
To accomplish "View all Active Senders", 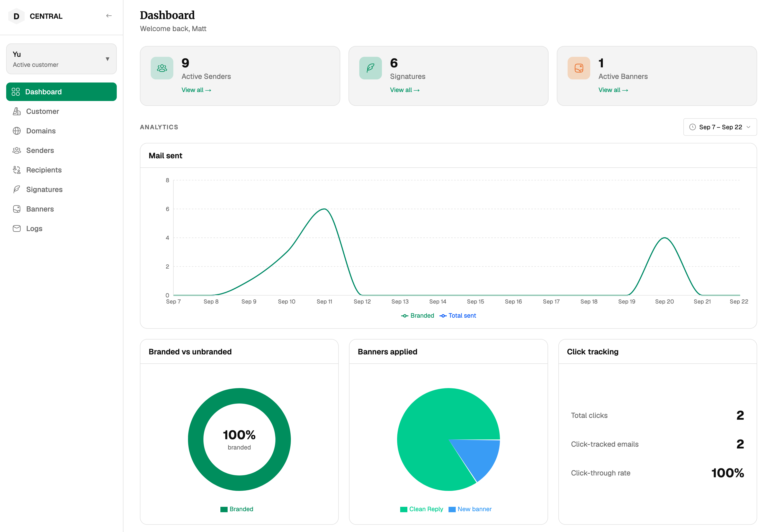I will pyautogui.click(x=196, y=90).
